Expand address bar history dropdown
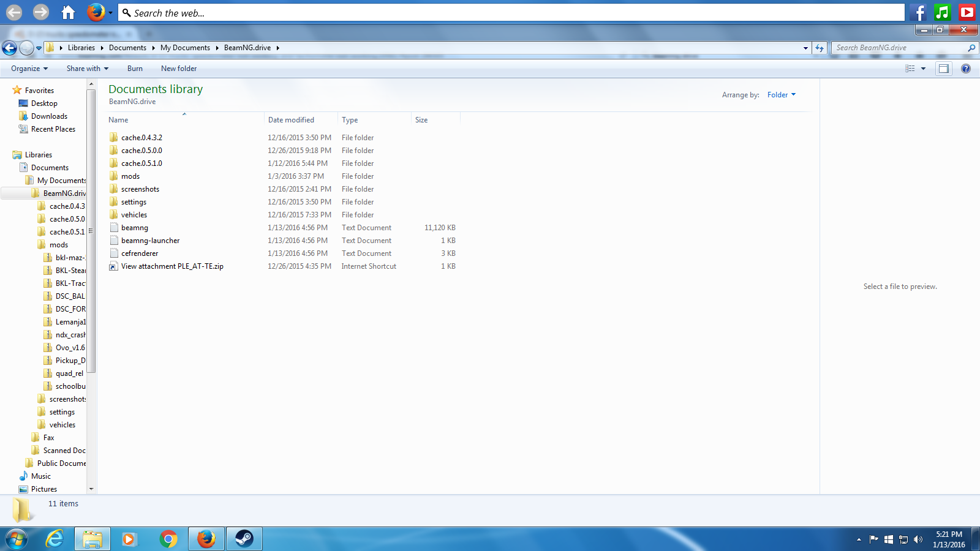The height and width of the screenshot is (551, 980). (x=805, y=48)
